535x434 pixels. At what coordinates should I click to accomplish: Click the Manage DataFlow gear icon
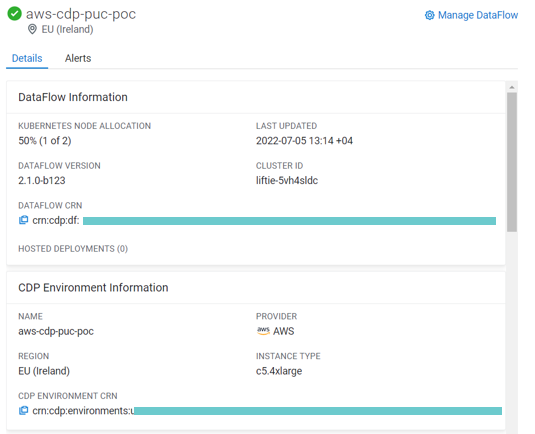[x=430, y=15]
